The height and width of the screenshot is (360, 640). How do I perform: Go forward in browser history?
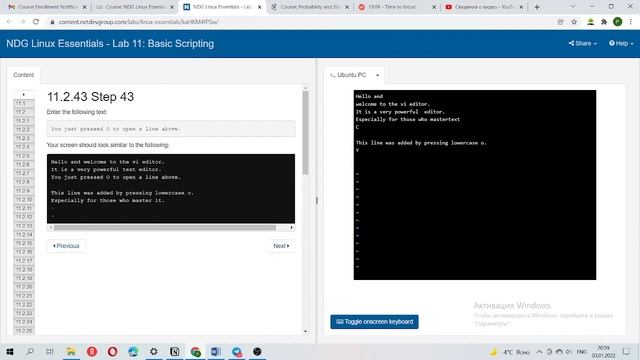(22, 22)
